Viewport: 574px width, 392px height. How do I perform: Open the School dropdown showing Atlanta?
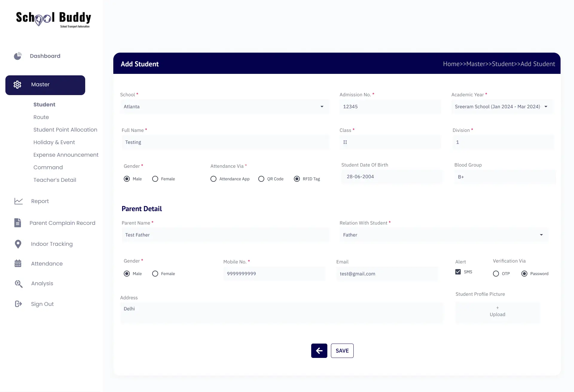(322, 106)
